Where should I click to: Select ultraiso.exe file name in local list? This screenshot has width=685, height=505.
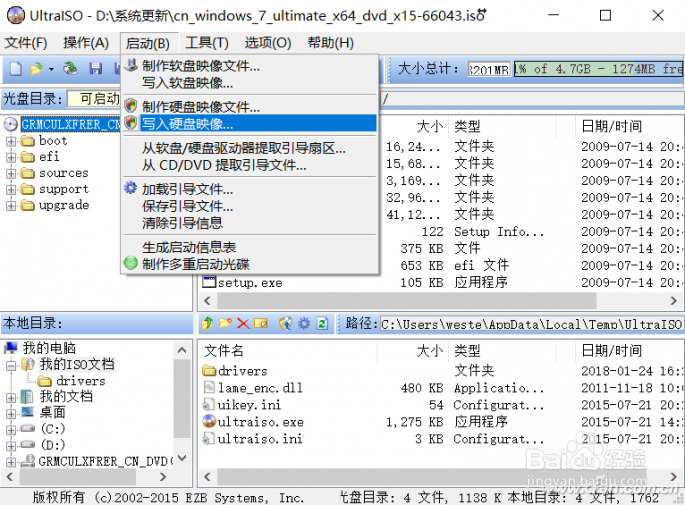click(x=260, y=422)
